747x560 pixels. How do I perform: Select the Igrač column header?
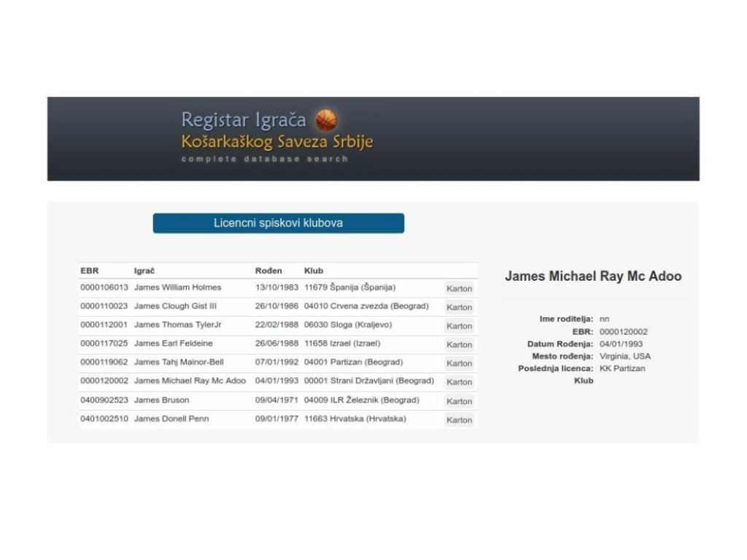[x=144, y=271]
